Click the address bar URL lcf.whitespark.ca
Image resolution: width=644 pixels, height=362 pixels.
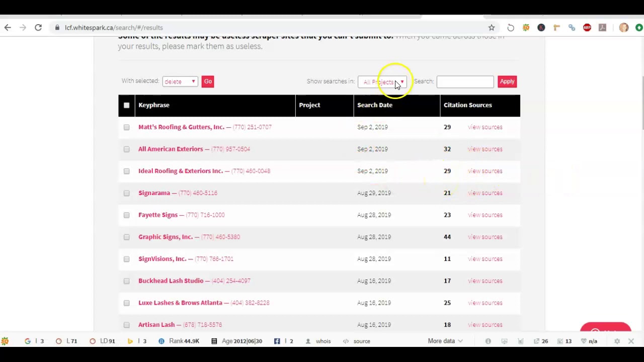click(114, 28)
